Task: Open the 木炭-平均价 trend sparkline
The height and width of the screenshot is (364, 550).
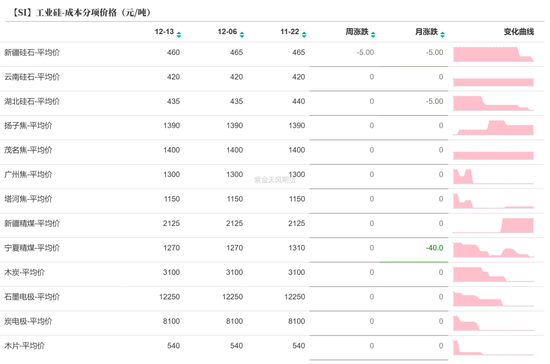Action: coord(493,275)
